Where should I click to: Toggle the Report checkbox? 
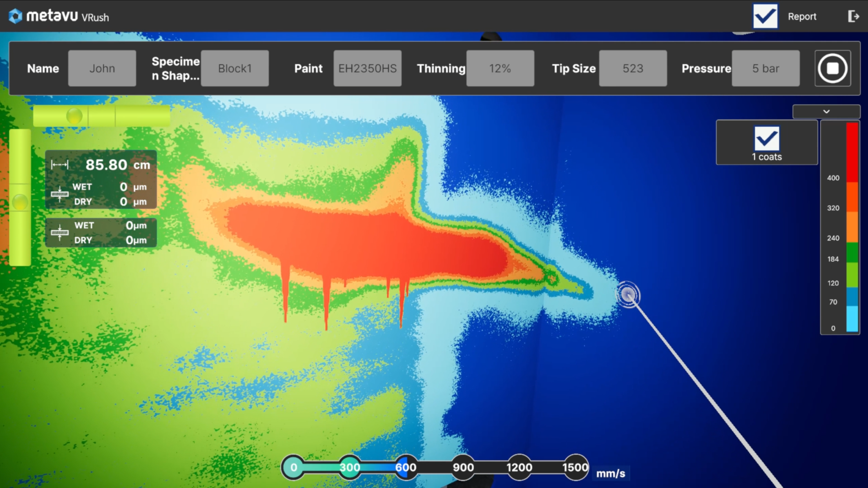[765, 16]
